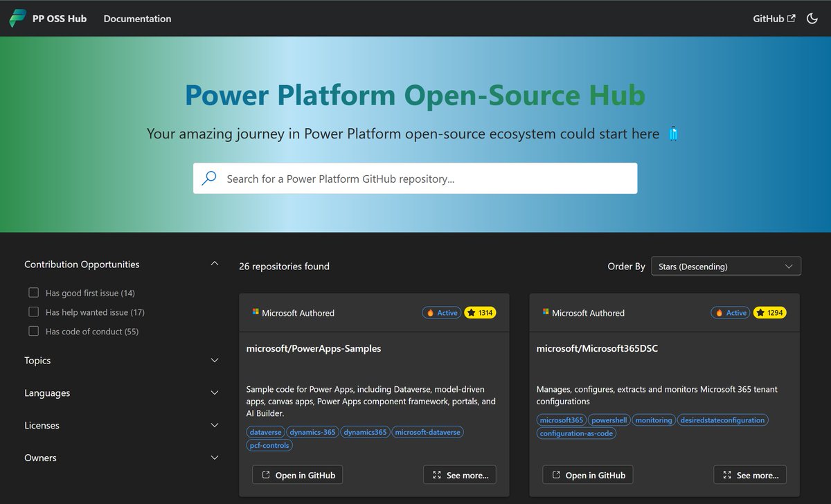Click Microsoft logo on Microsoft365DSC card
Image resolution: width=831 pixels, height=504 pixels.
coord(546,312)
